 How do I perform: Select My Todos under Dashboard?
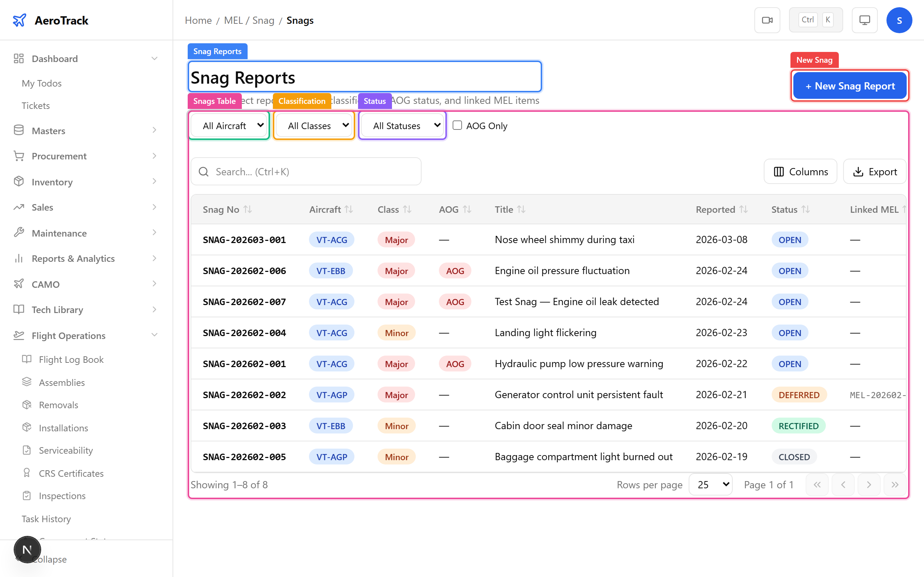[x=41, y=83]
